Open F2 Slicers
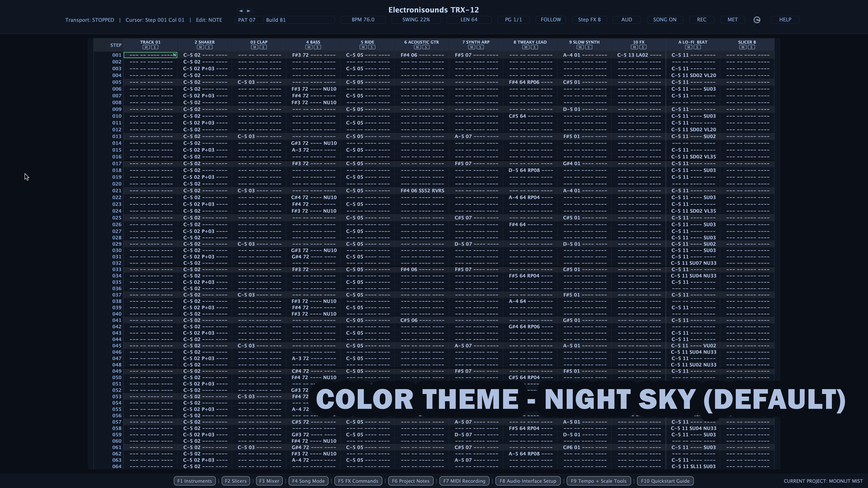 pyautogui.click(x=236, y=481)
